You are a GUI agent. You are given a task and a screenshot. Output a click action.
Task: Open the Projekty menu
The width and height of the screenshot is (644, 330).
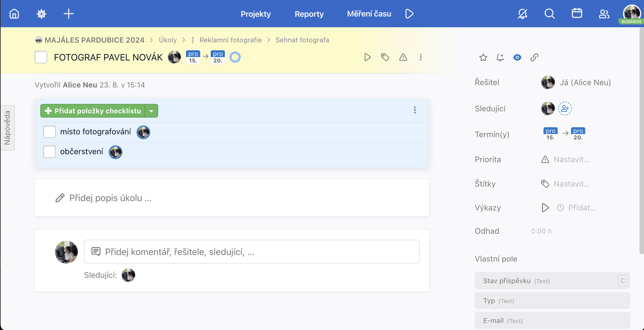pos(256,14)
